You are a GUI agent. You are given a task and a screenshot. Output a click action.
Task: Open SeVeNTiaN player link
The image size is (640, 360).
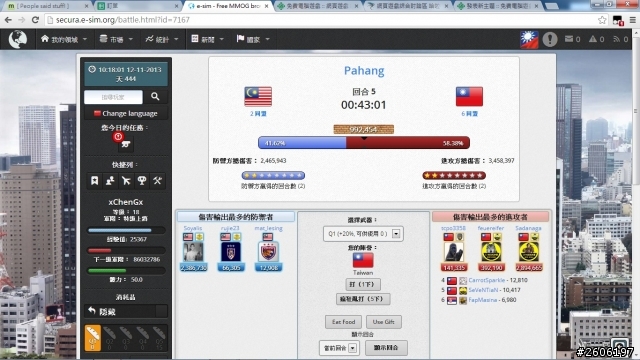coord(483,290)
